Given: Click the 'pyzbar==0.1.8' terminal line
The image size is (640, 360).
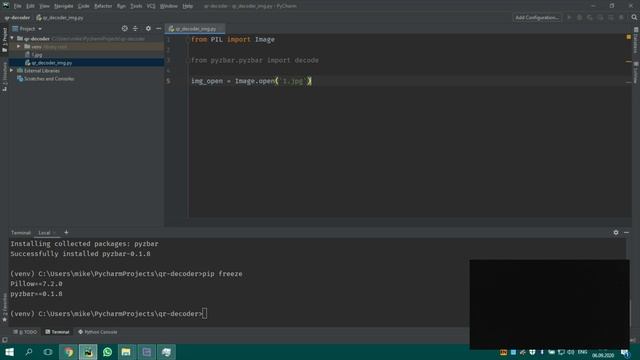Looking at the screenshot, I should (x=36, y=294).
